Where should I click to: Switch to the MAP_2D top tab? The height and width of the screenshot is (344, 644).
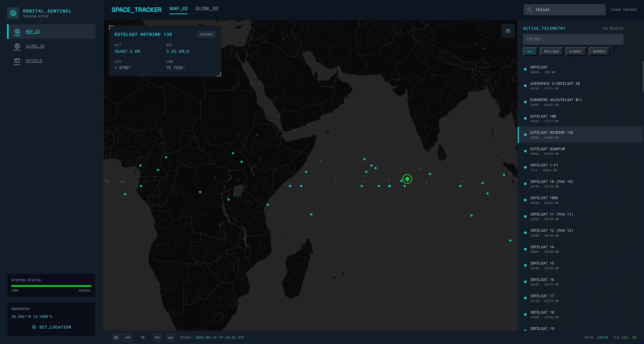point(178,9)
